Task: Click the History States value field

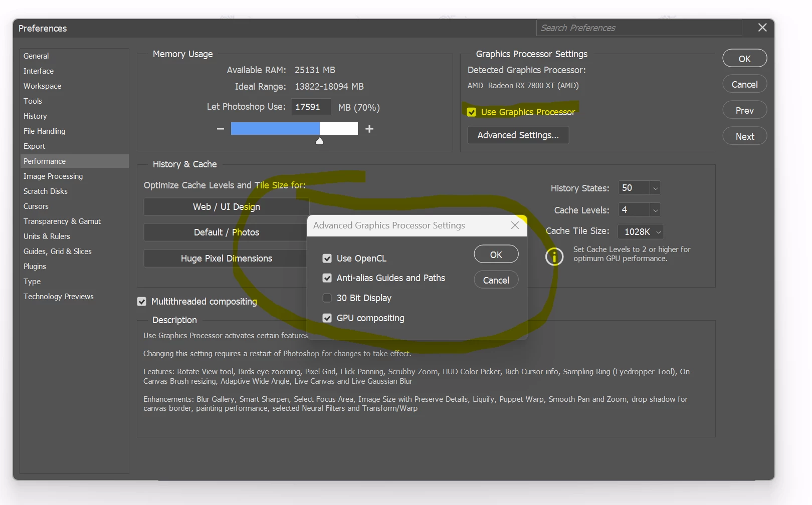Action: pyautogui.click(x=634, y=188)
